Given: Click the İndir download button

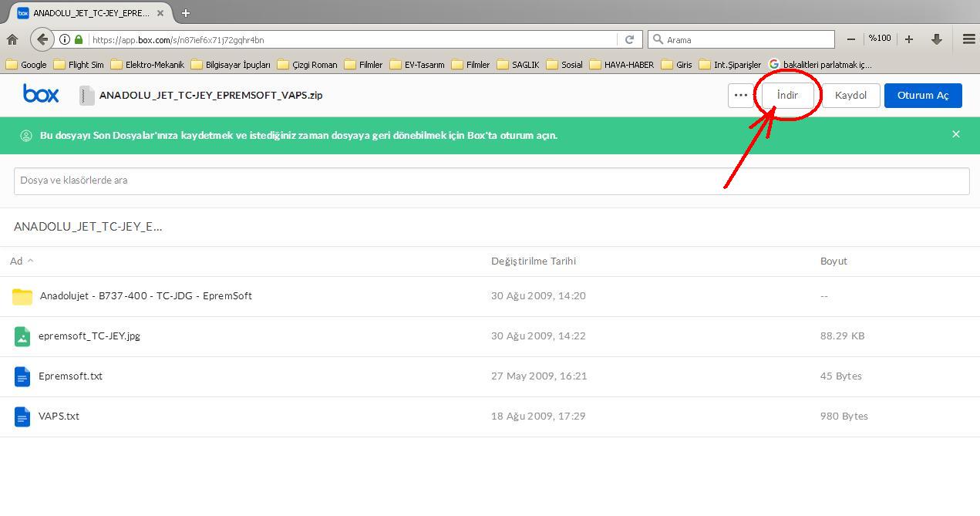Looking at the screenshot, I should (x=787, y=95).
